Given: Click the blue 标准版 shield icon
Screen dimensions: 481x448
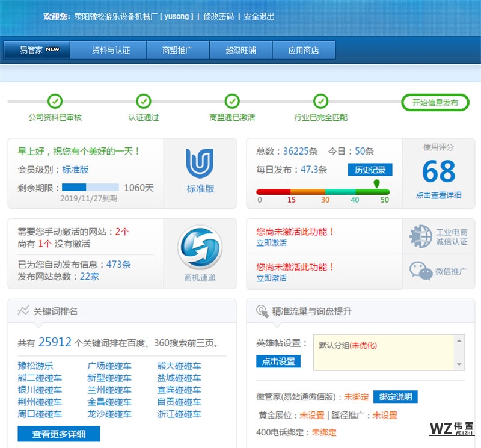Looking at the screenshot, I should [200, 163].
